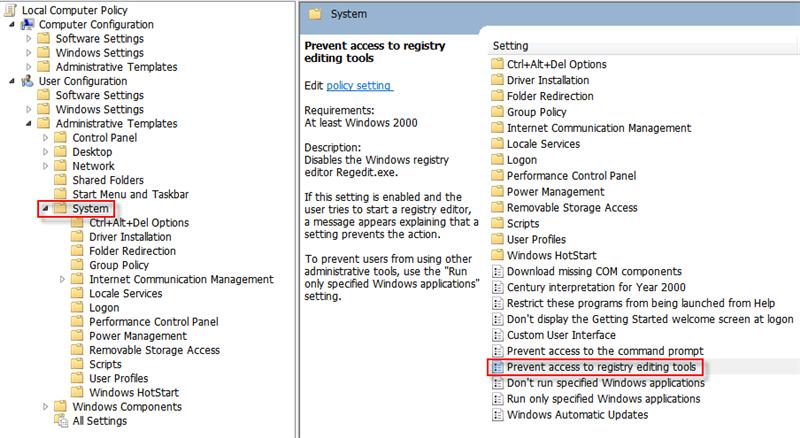This screenshot has height=438, width=800.
Task: Expand Windows Settings under User Configuration
Action: click(x=29, y=109)
